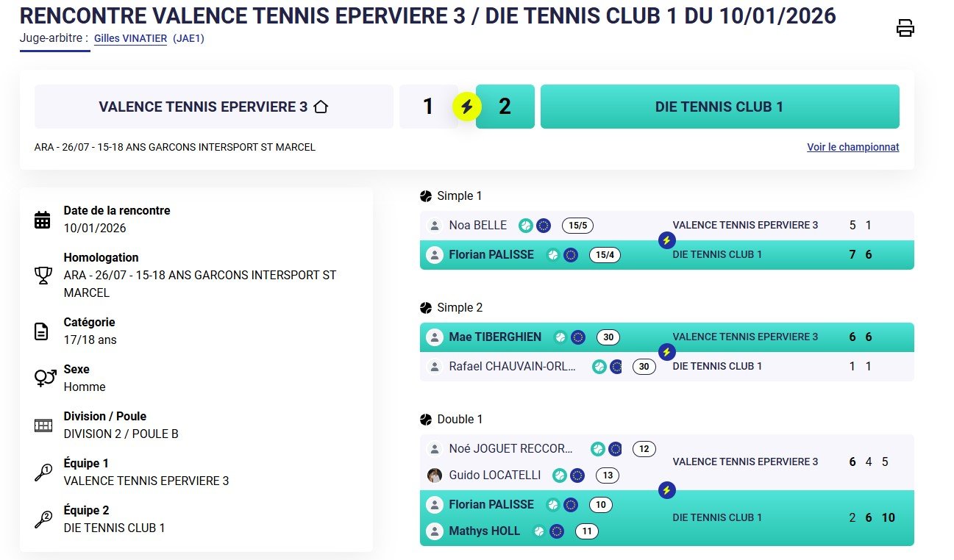This screenshot has width=954, height=560.
Task: Click the EU badge icon next to Mae TIBERGHIEN
Action: 578,337
